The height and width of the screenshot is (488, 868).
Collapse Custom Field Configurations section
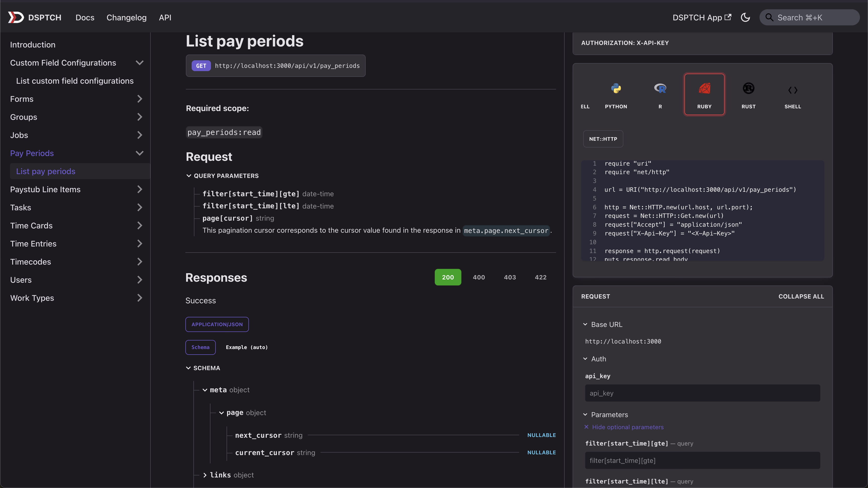[x=139, y=63]
